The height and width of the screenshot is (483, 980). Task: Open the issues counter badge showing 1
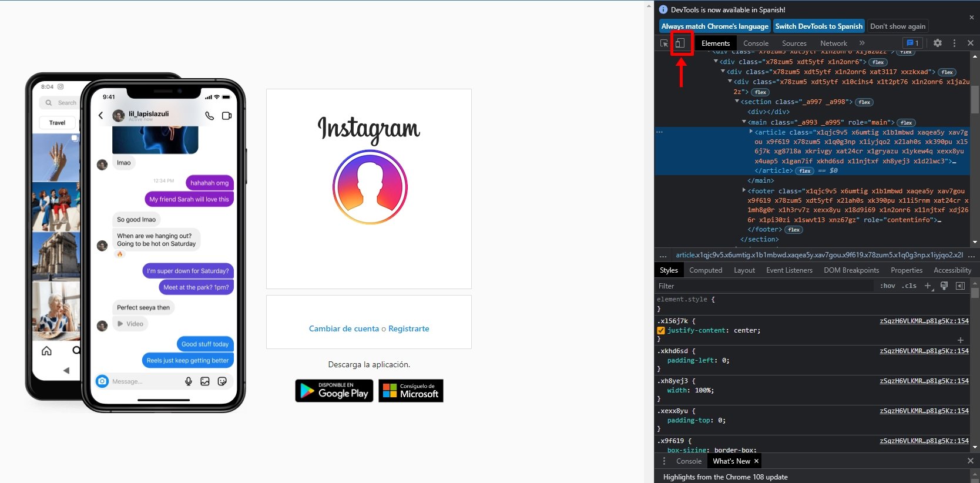pyautogui.click(x=912, y=43)
